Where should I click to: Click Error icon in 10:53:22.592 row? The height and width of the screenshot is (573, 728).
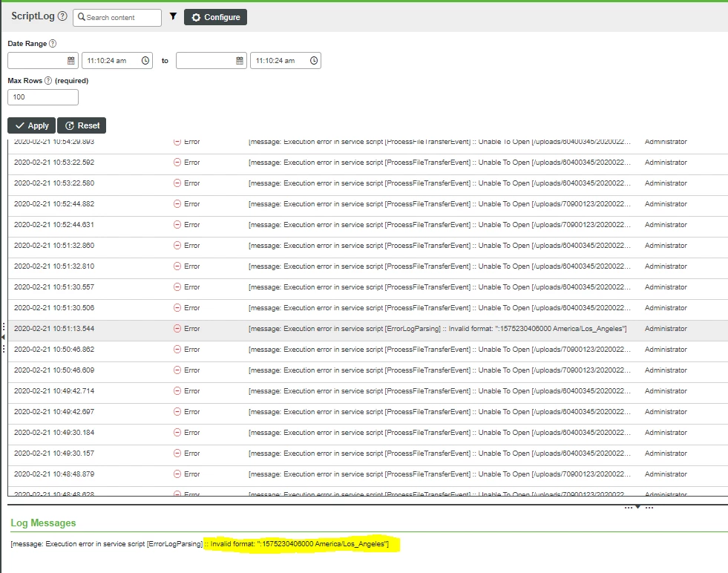pyautogui.click(x=177, y=162)
